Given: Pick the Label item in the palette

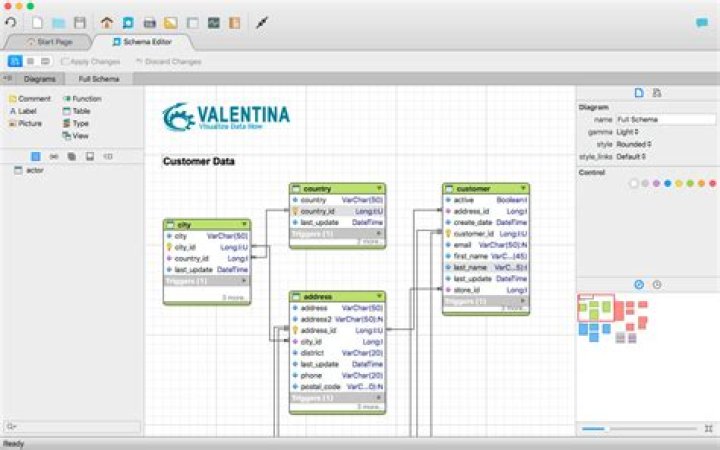Looking at the screenshot, I should coord(22,111).
